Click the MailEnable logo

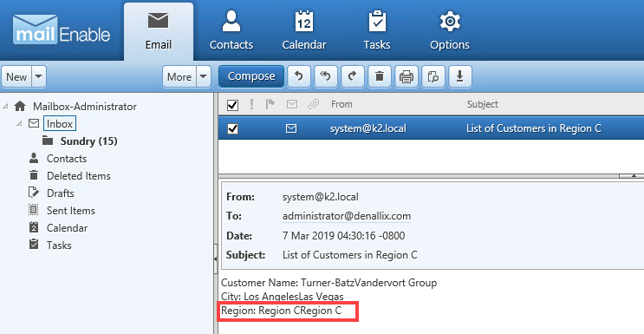(62, 30)
